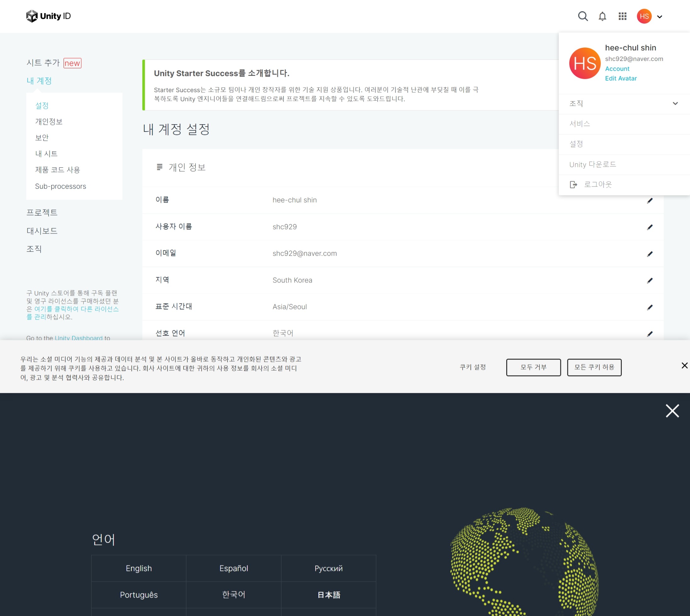Select 내 계정 in sidebar

tap(39, 81)
